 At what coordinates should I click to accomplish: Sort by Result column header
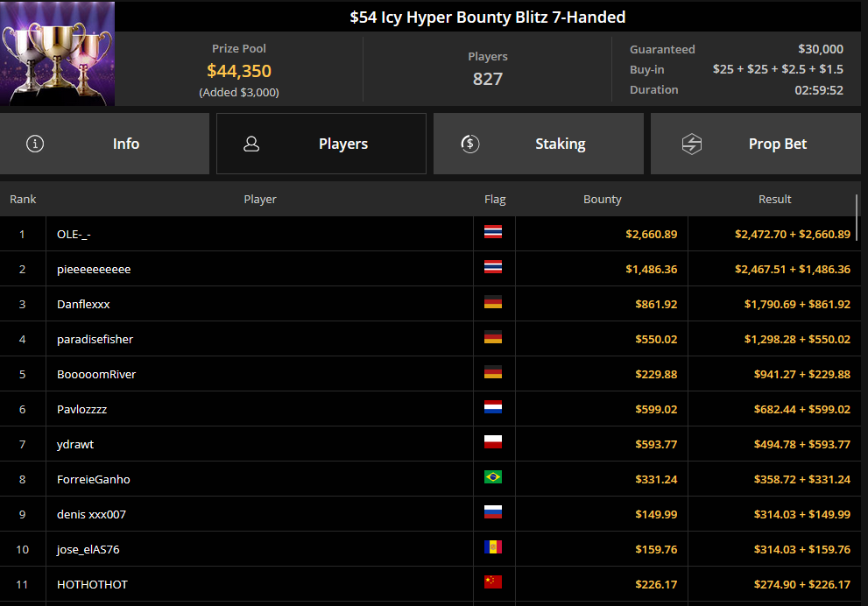tap(774, 200)
